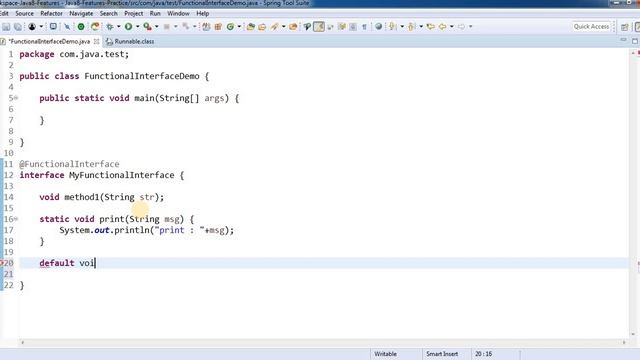The height and width of the screenshot is (360, 640).
Task: Open the Search menu
Action: point(109,13)
